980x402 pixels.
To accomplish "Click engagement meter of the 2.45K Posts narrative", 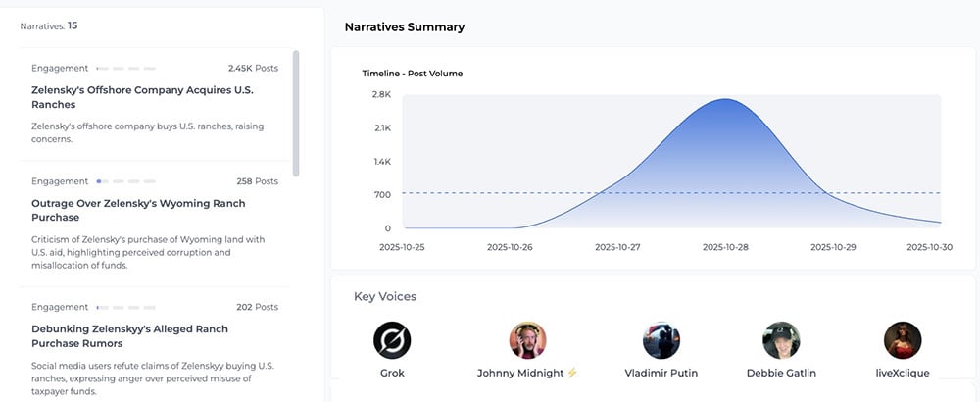I will click(125, 69).
